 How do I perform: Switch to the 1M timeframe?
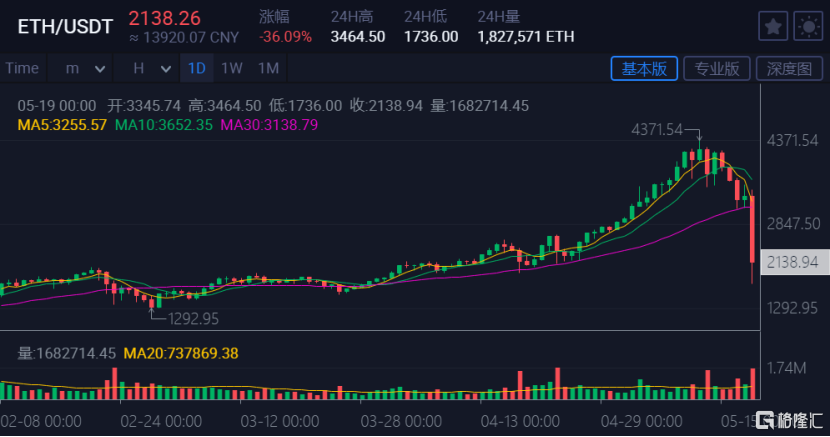point(268,68)
